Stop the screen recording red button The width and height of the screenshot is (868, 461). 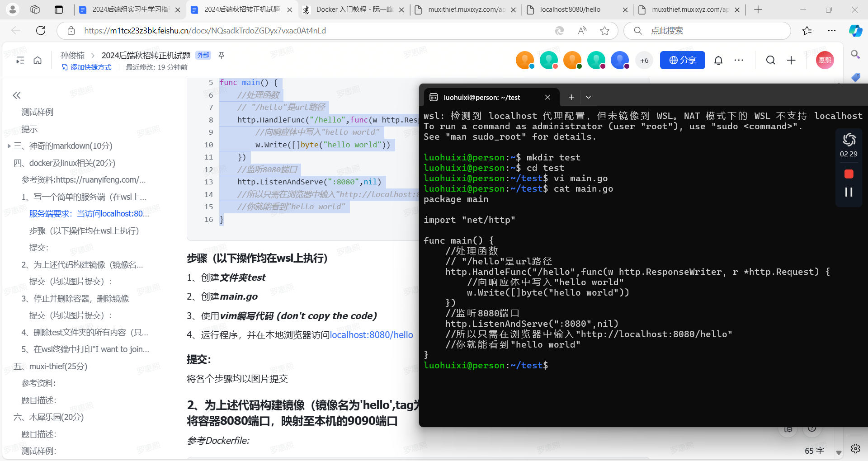(849, 174)
